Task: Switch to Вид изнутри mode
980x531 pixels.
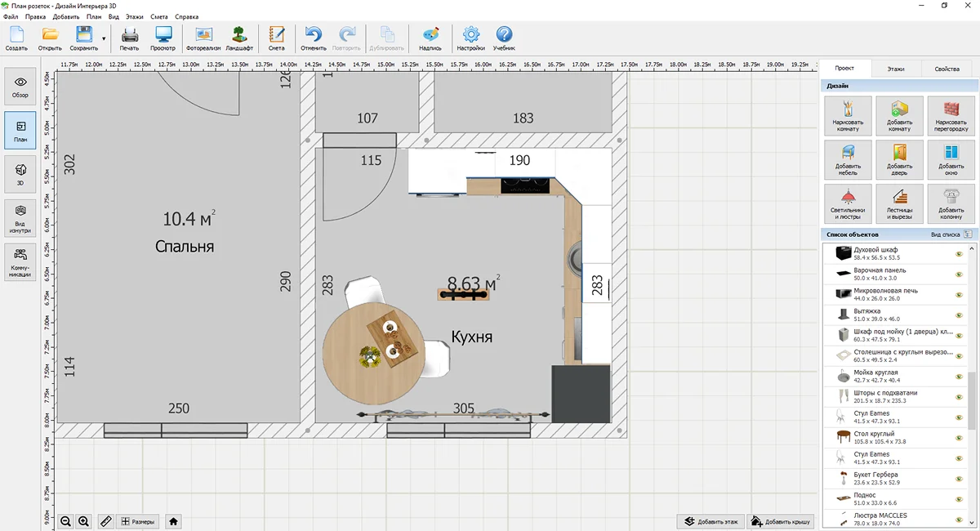Action: click(20, 219)
